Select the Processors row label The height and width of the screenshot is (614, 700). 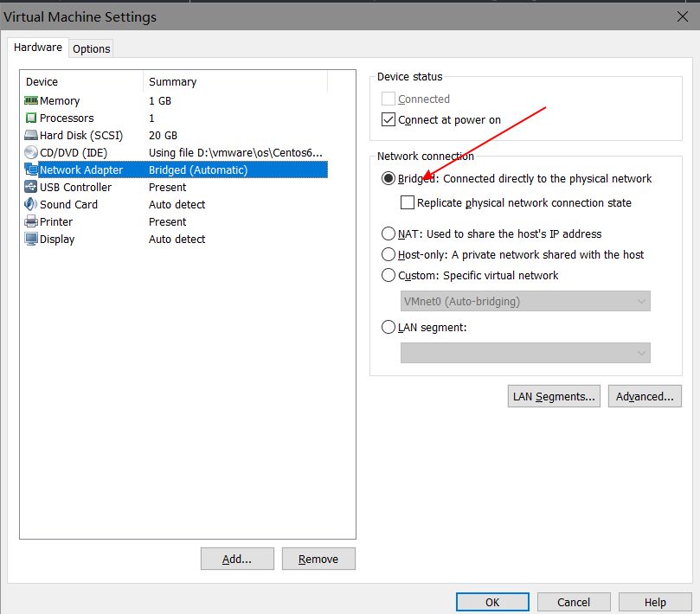coord(67,118)
